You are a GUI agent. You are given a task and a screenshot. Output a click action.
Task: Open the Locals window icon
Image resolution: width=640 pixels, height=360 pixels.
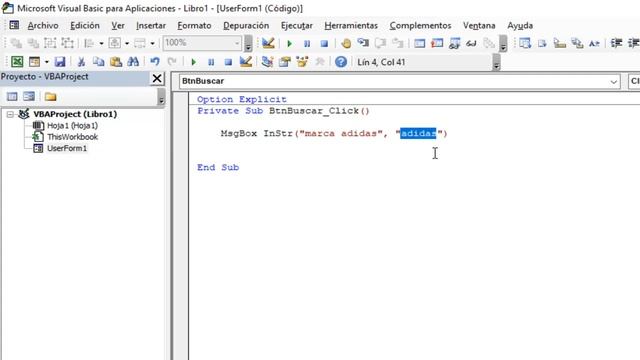(420, 43)
